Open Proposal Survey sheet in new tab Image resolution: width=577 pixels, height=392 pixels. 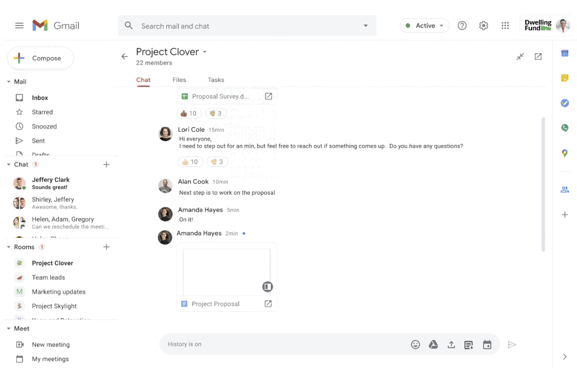click(x=269, y=96)
